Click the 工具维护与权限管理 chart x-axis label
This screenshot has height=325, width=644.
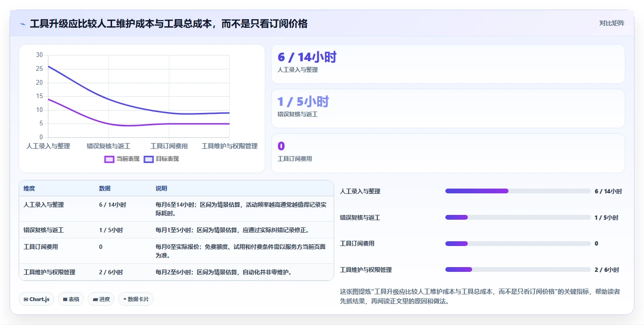point(229,146)
